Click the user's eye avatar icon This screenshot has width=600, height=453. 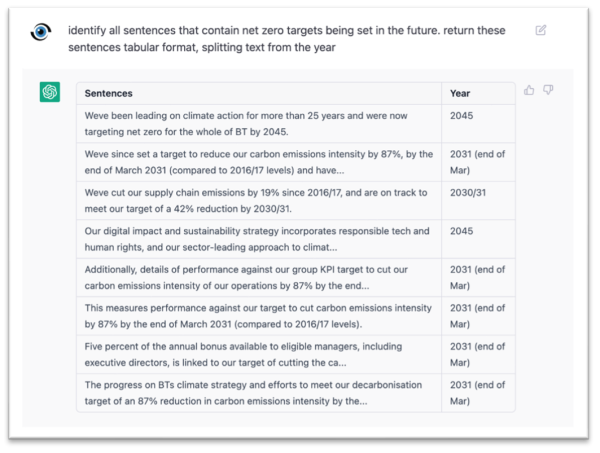pos(40,31)
